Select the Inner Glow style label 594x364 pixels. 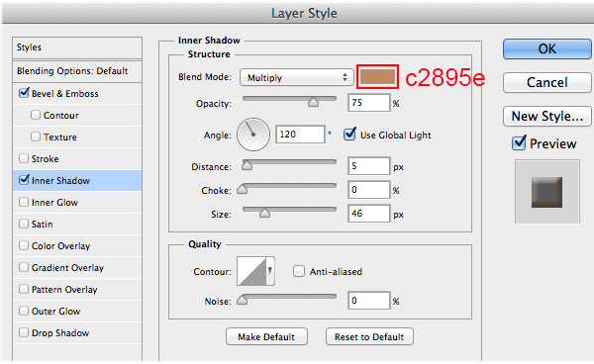54,203
